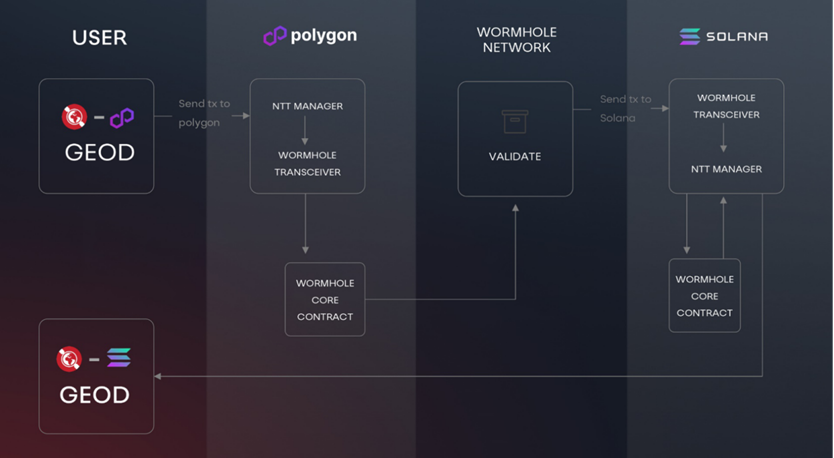The image size is (834, 458).
Task: Click the purple Polygon symbol in the top GEOD box
Action: [122, 118]
